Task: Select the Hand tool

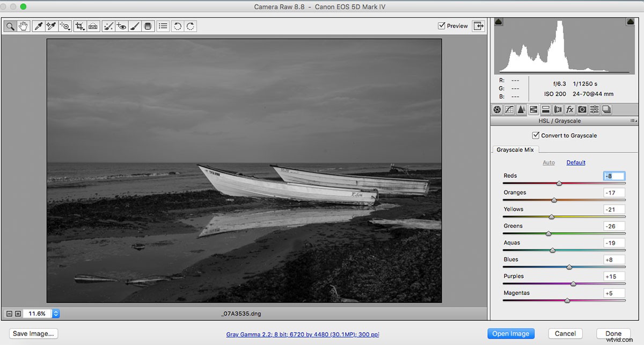Action: pos(23,26)
